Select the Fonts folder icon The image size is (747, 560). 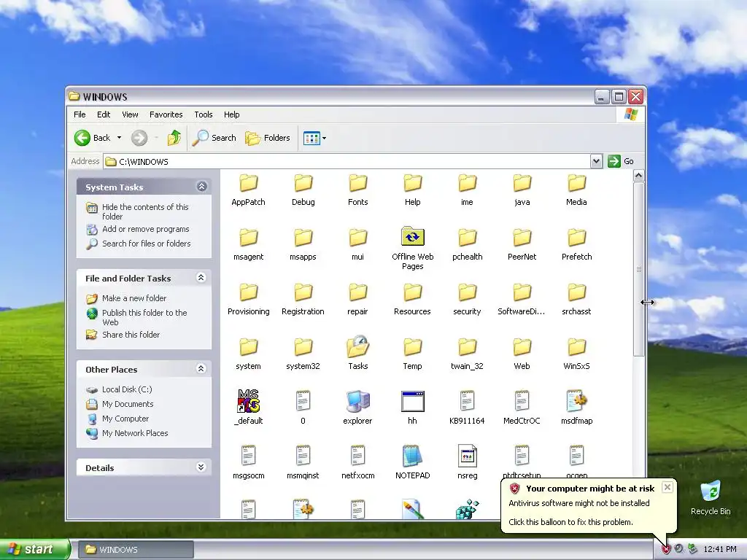tap(357, 183)
